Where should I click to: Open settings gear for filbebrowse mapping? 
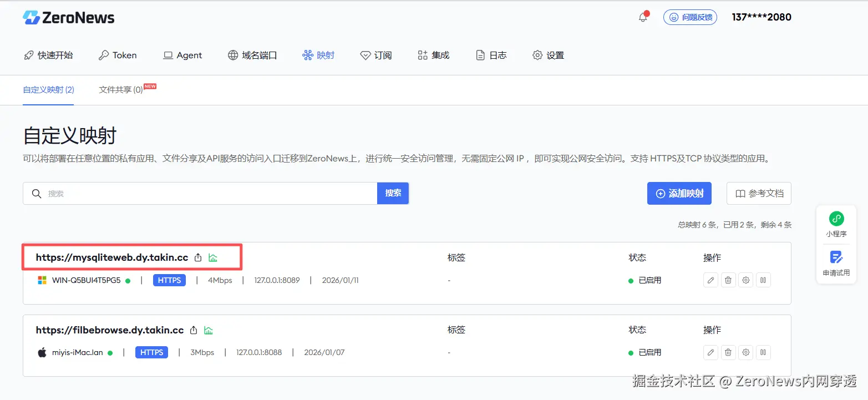click(746, 352)
